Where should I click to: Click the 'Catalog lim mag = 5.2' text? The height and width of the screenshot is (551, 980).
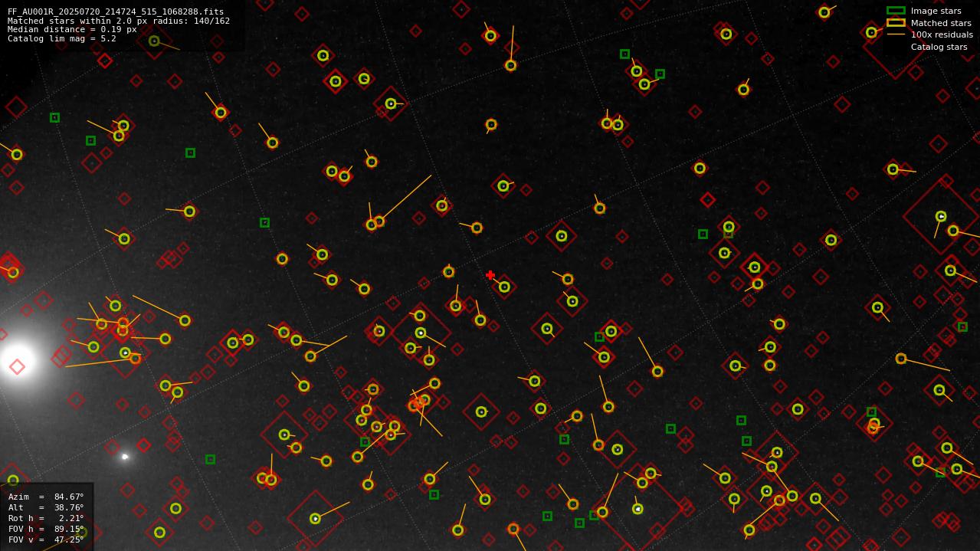click(62, 38)
